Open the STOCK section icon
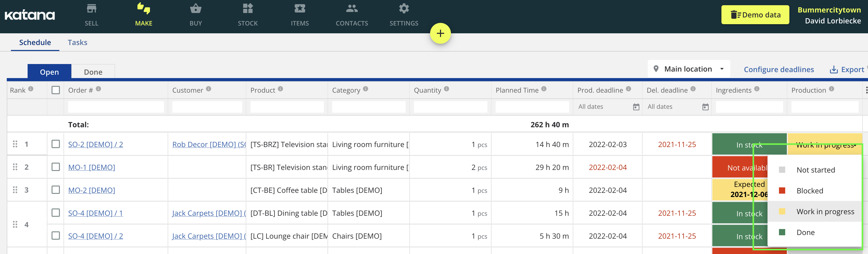Viewport: 868px width, 254px height. [248, 8]
